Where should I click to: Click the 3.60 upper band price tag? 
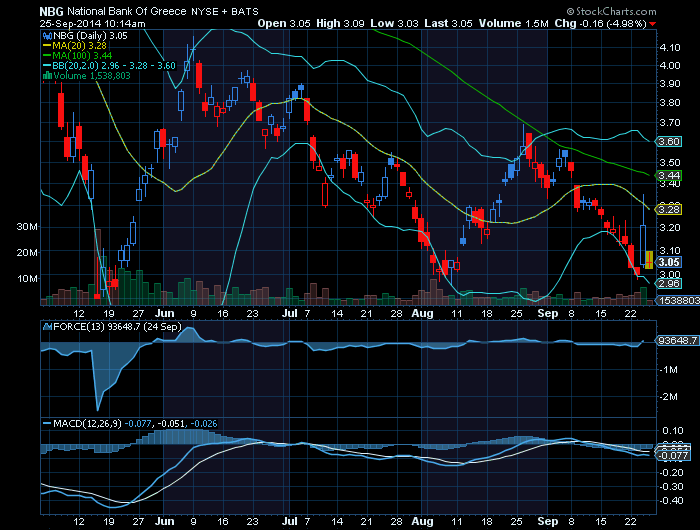point(669,142)
